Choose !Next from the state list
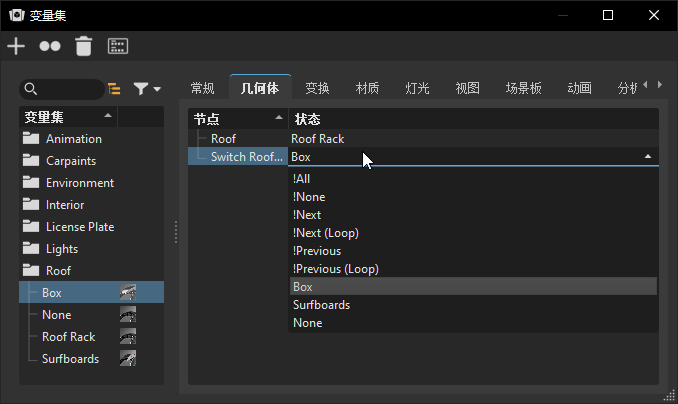This screenshot has width=678, height=404. coord(473,215)
